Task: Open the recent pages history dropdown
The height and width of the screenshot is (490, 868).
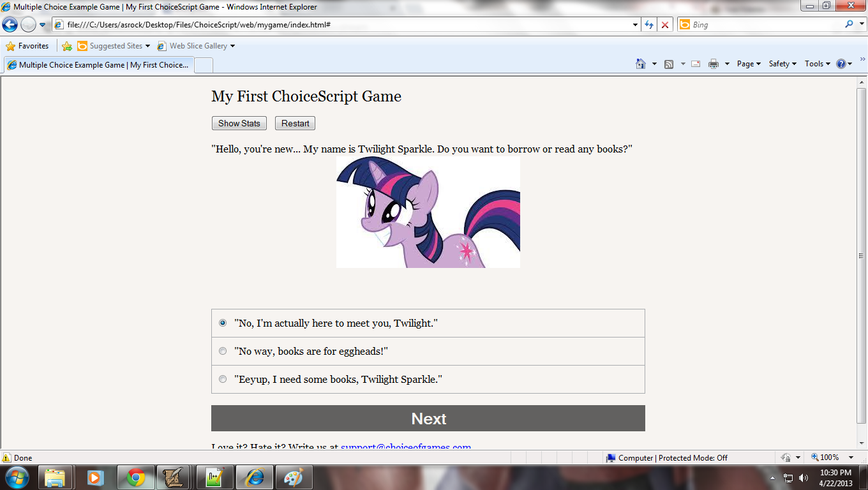Action: coord(43,25)
